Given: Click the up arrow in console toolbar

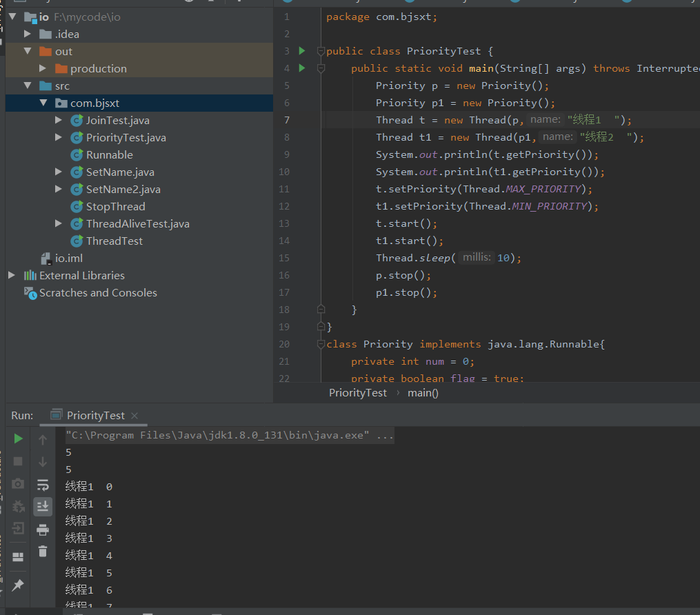Looking at the screenshot, I should 43,440.
